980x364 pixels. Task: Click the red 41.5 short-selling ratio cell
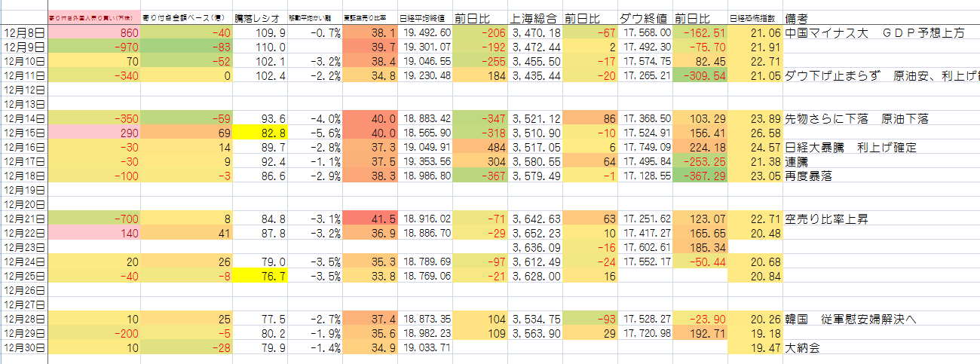tap(369, 219)
